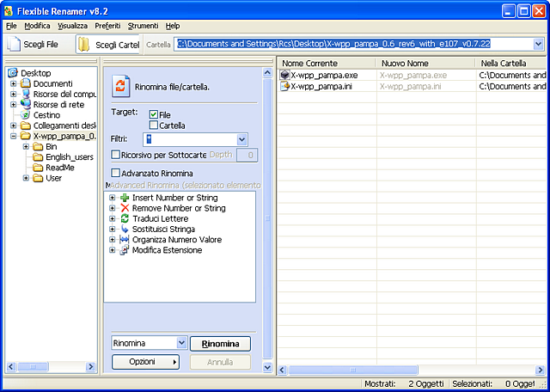
Task: Click the Cestino recycle bin icon
Action: point(25,115)
